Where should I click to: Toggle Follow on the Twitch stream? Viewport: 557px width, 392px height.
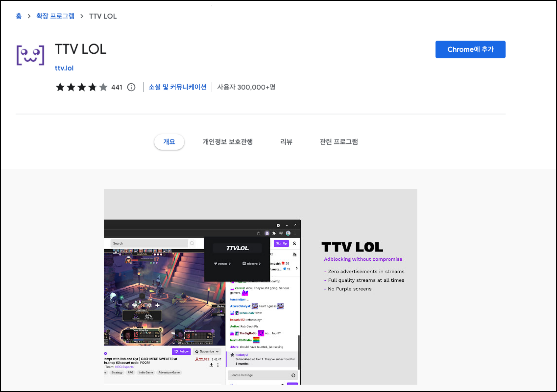coord(181,351)
